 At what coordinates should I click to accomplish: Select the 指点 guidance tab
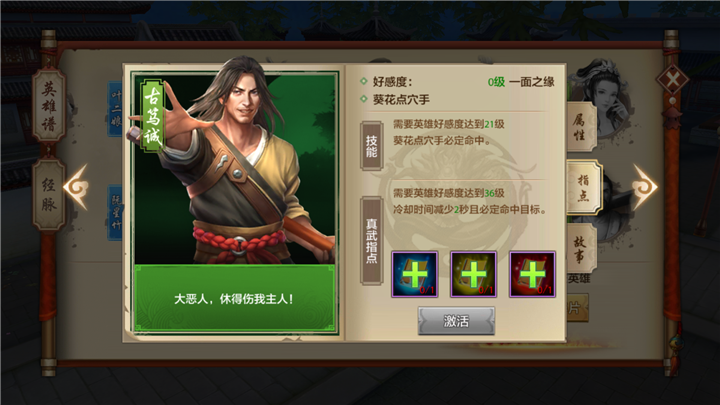click(x=583, y=187)
